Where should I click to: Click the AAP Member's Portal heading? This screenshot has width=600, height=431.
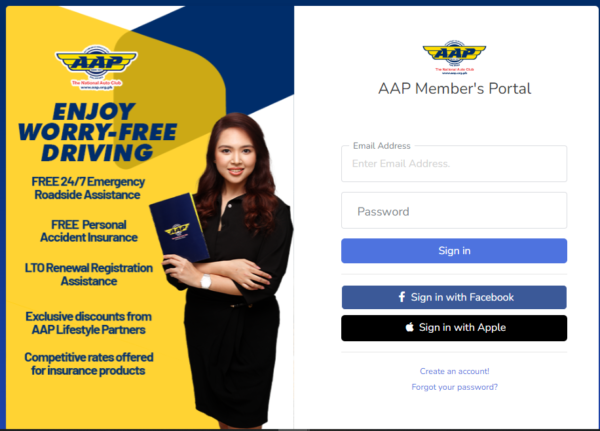454,88
